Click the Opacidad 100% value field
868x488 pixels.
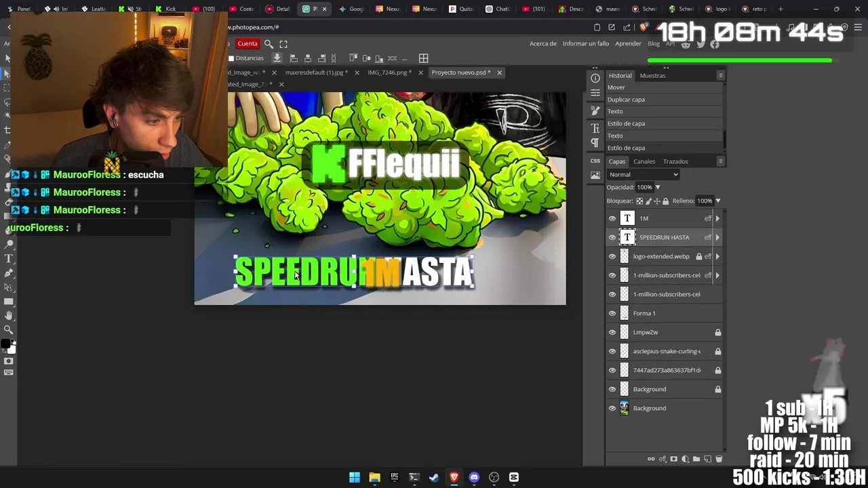click(644, 188)
